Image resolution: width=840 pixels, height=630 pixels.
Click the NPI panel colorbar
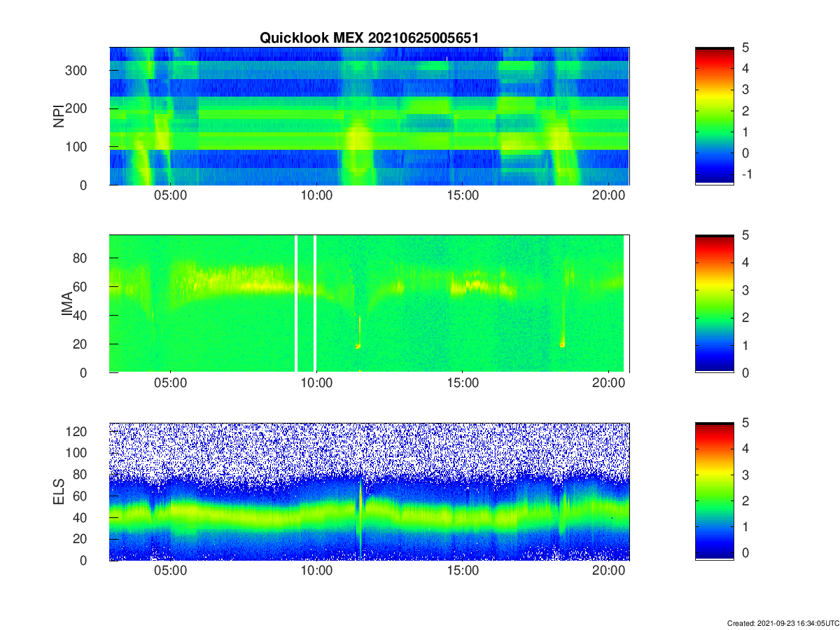(714, 115)
